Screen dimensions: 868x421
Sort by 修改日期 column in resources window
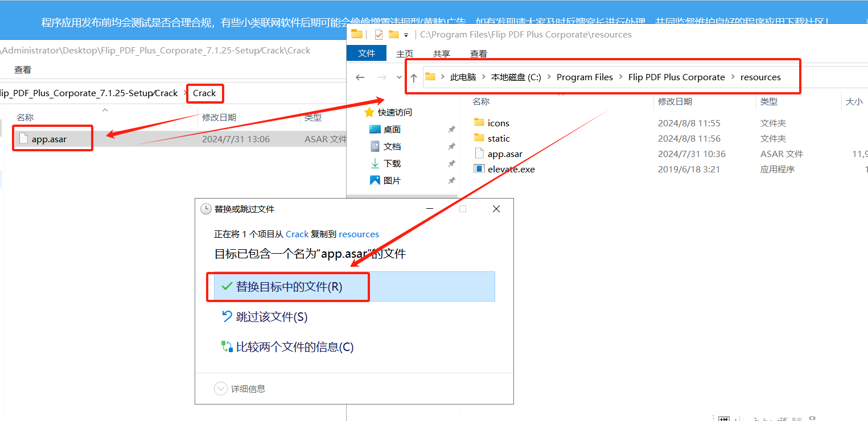pos(675,101)
